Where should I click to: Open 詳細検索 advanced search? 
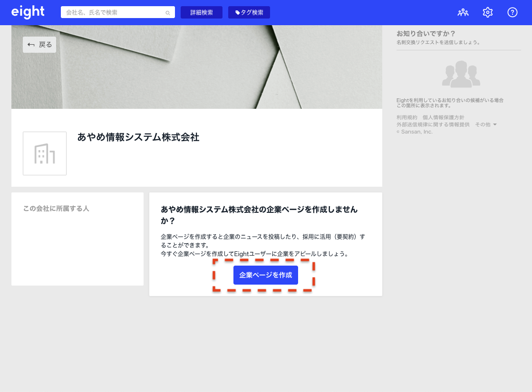click(202, 12)
